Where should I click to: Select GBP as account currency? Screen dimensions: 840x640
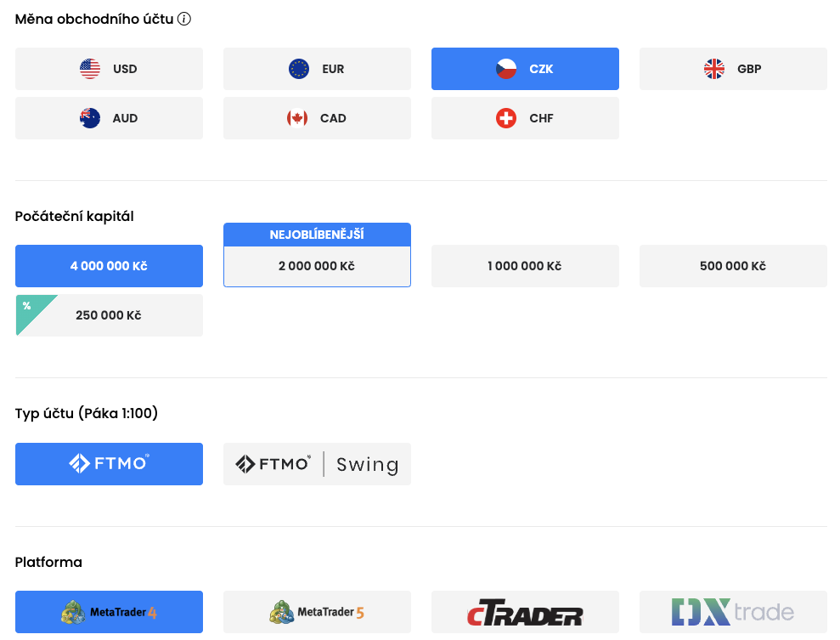tap(733, 69)
